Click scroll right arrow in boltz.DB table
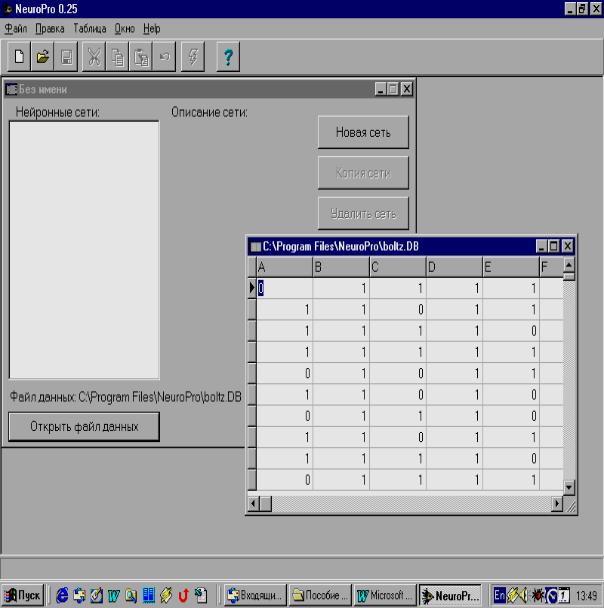This screenshot has height=608, width=604. tap(557, 504)
